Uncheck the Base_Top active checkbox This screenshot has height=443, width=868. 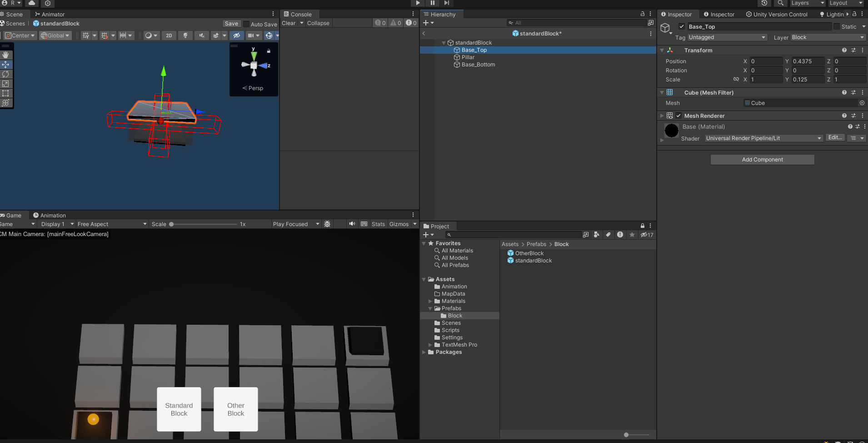point(682,26)
